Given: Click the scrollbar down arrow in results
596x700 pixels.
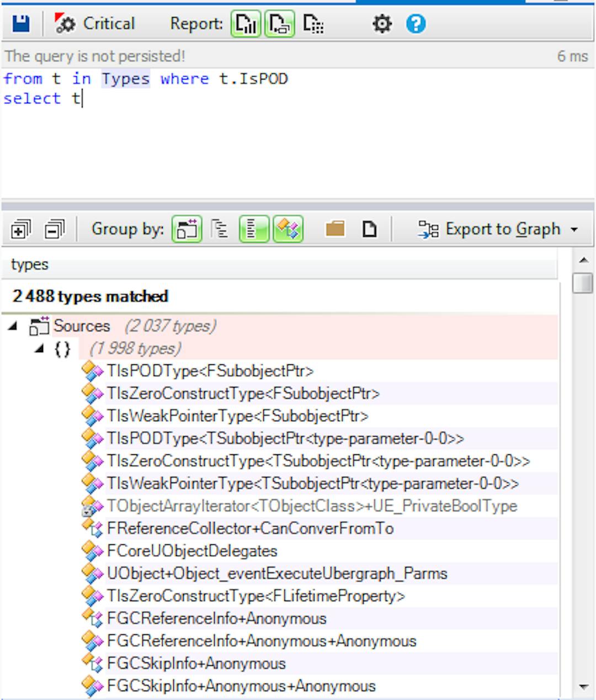Looking at the screenshot, I should pyautogui.click(x=583, y=687).
